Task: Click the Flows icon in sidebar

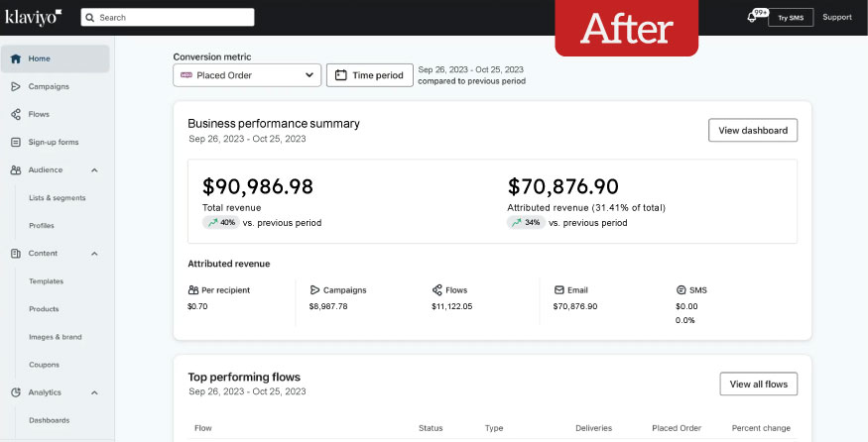Action: tap(16, 114)
